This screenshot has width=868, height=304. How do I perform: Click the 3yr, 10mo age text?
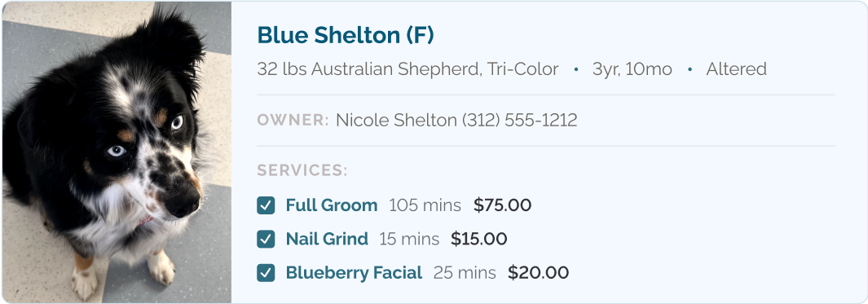pos(632,69)
